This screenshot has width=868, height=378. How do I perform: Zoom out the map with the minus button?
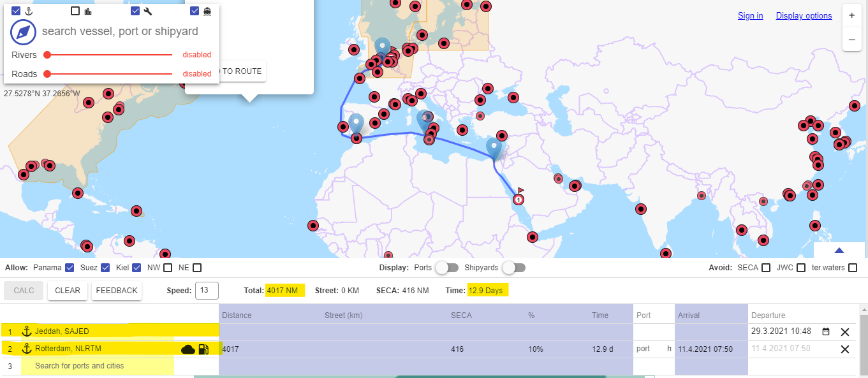click(x=852, y=39)
